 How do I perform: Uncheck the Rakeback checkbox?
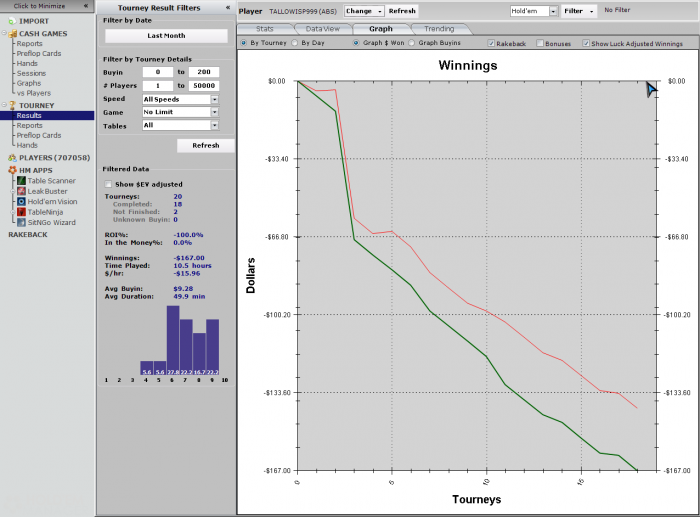491,44
